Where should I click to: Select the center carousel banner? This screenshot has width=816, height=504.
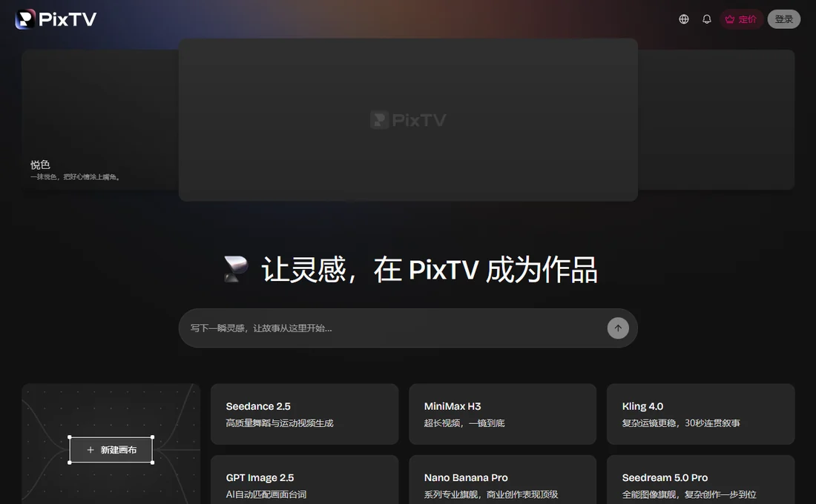408,119
